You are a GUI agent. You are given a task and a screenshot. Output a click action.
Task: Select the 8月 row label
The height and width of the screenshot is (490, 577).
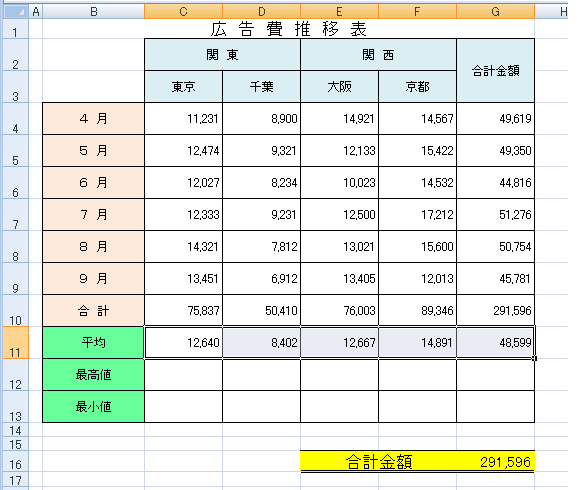point(93,246)
